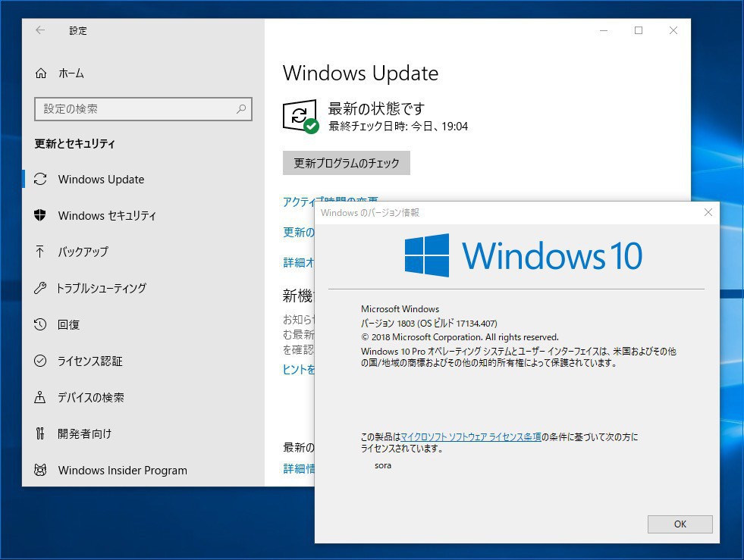Minimize the Settings window

[x=604, y=30]
